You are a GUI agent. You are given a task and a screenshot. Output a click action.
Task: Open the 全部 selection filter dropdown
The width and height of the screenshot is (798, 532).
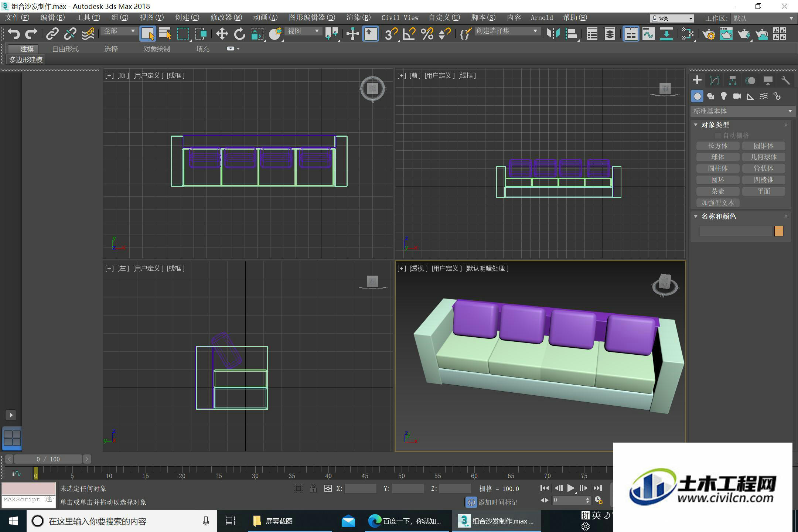pos(119,31)
